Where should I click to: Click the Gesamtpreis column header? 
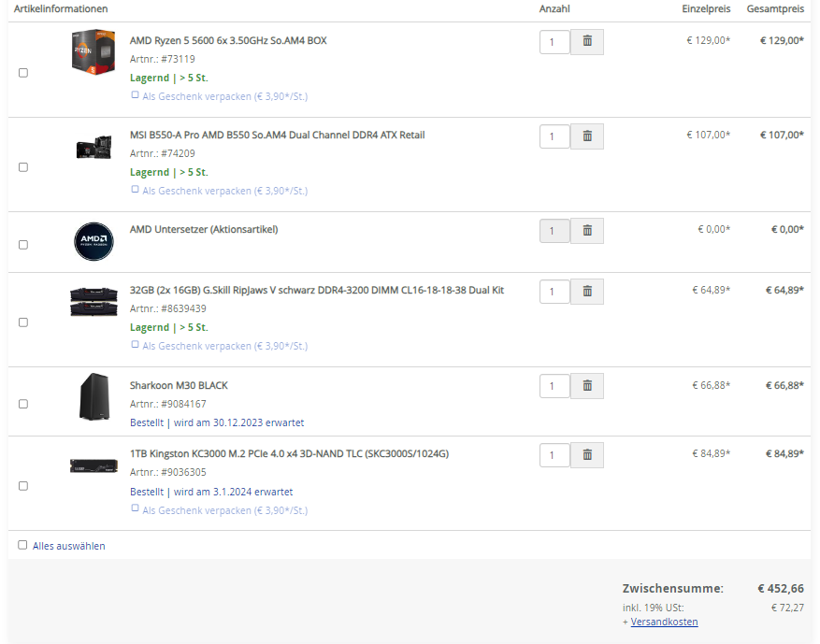pos(775,9)
